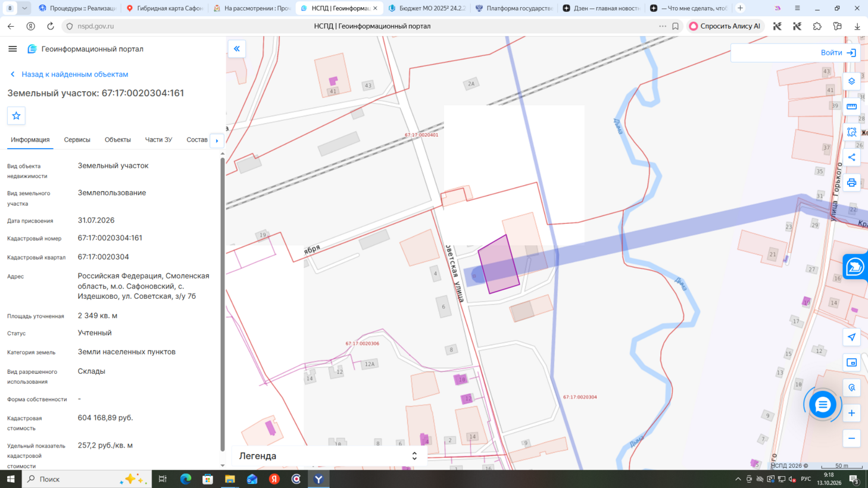Switch to the Бюджет МО 2025 browser tab
This screenshot has height=488, width=868.
(x=427, y=8)
